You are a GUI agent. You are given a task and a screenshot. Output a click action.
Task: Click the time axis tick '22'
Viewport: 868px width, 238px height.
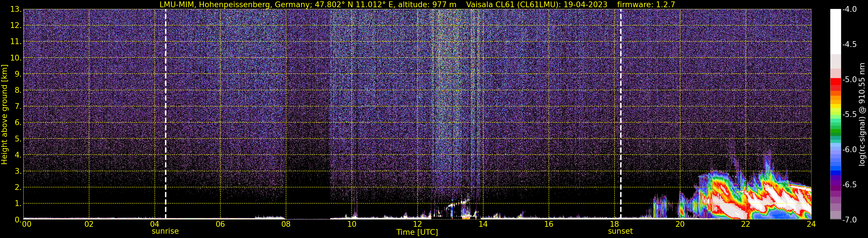(x=746, y=224)
